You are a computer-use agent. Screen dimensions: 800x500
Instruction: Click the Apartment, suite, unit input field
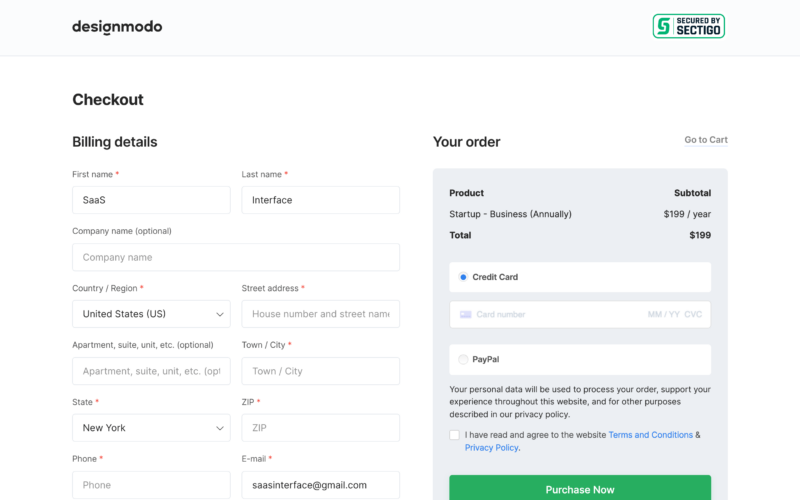151,371
